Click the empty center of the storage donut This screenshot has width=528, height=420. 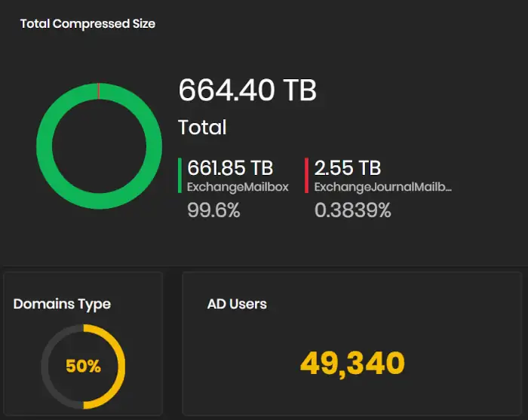[99, 146]
